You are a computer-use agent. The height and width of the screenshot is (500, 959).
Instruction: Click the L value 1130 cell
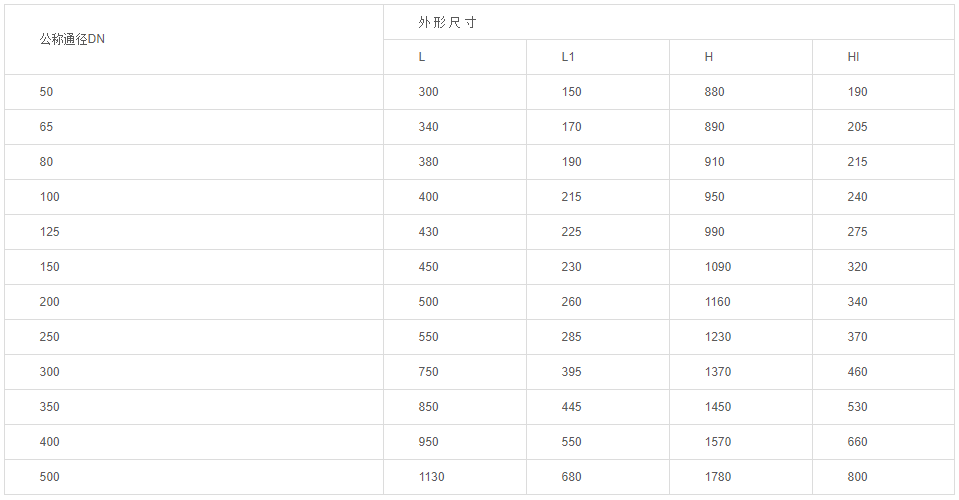pos(431,477)
